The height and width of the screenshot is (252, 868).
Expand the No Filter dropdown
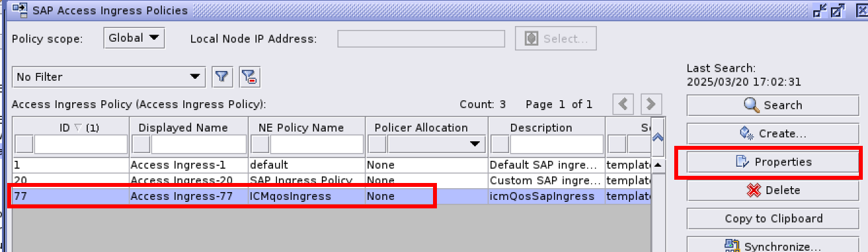(109, 77)
